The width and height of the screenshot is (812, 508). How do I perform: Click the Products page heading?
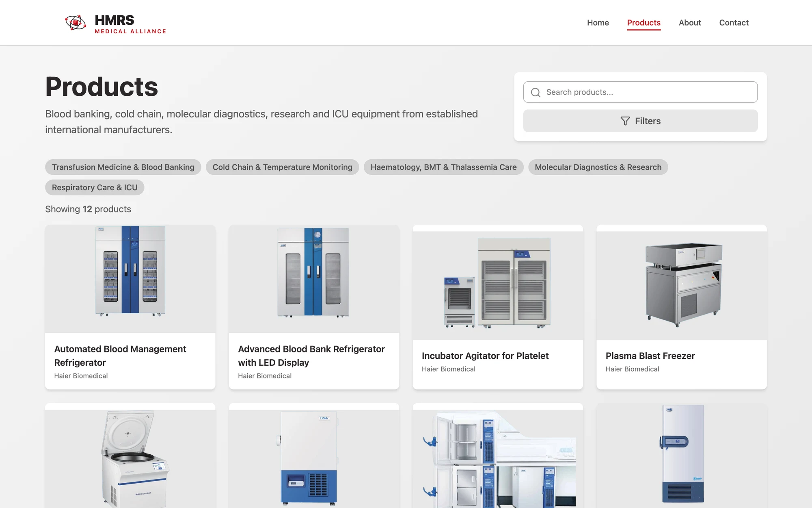coord(101,87)
